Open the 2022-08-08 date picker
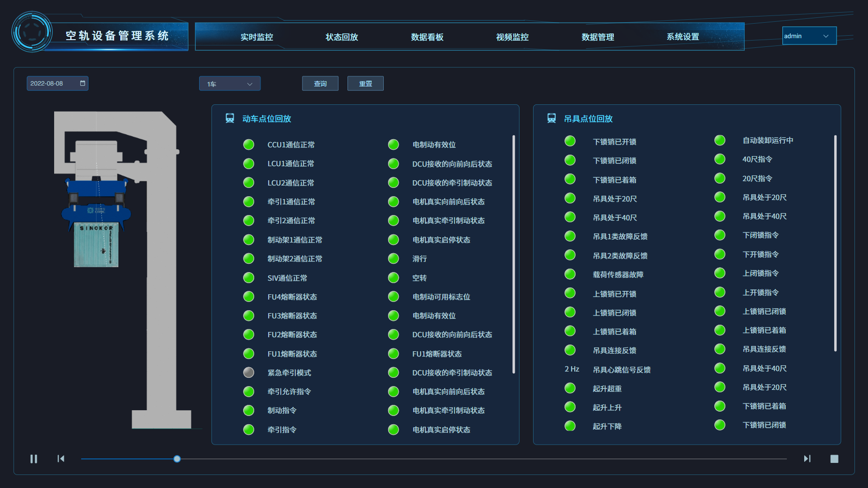Screen dimensions: 868x488 click(x=53, y=84)
